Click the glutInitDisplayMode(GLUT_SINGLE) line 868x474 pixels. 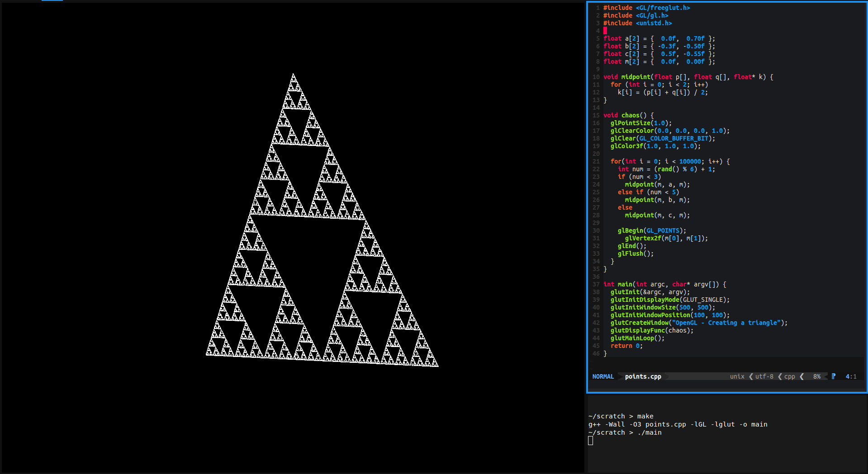[x=670, y=300]
